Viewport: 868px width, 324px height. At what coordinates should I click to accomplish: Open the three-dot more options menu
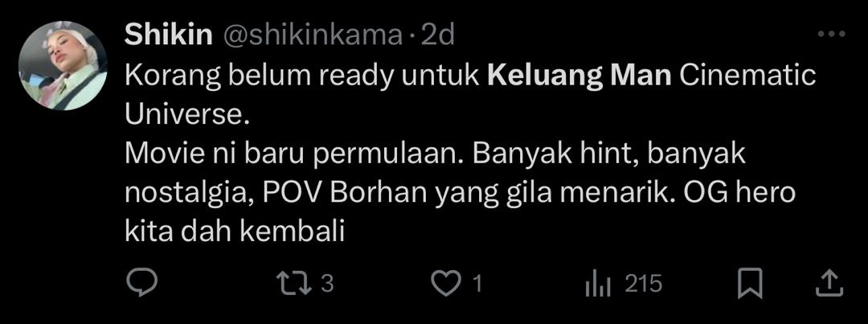[832, 35]
